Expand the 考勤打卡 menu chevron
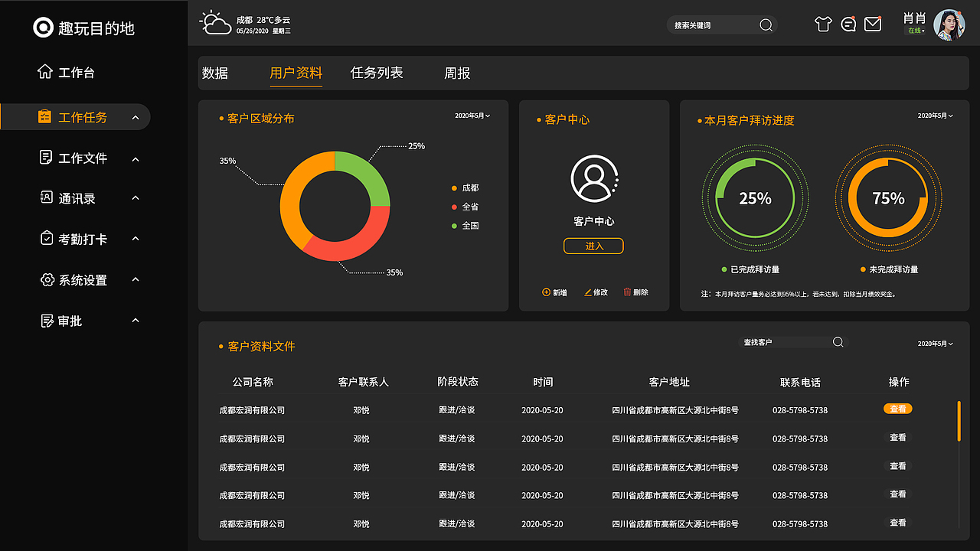 (136, 239)
